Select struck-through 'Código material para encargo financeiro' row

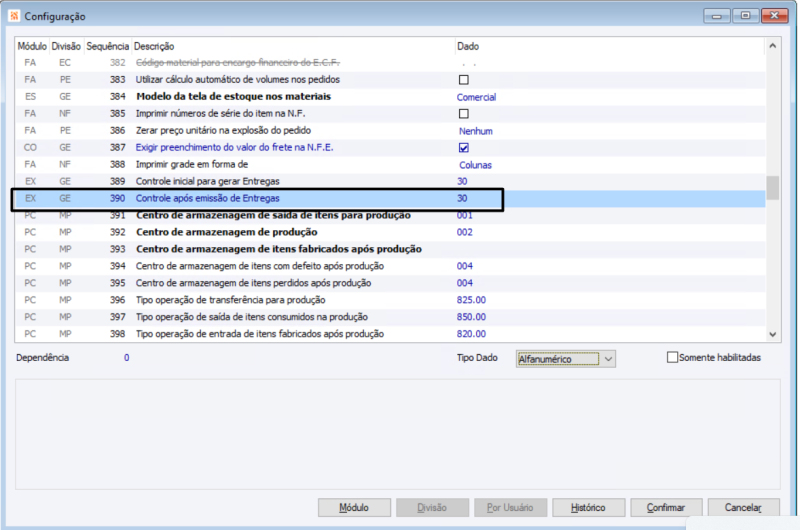[390, 63]
